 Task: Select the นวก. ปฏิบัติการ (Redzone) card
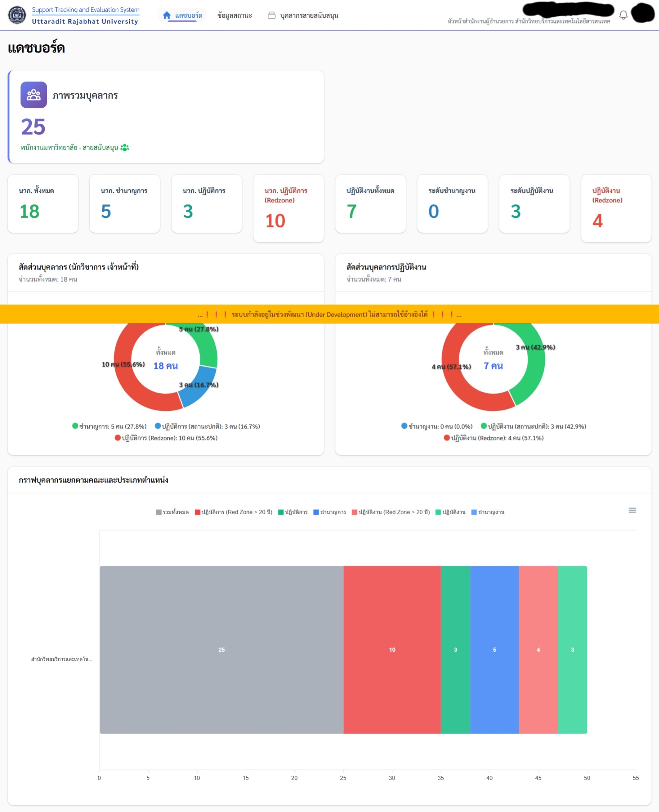tap(288, 208)
